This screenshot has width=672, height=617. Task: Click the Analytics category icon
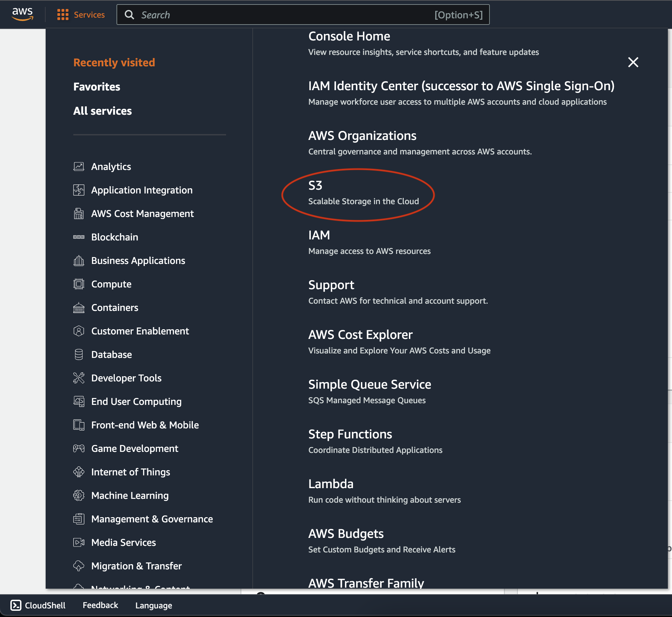click(x=79, y=167)
